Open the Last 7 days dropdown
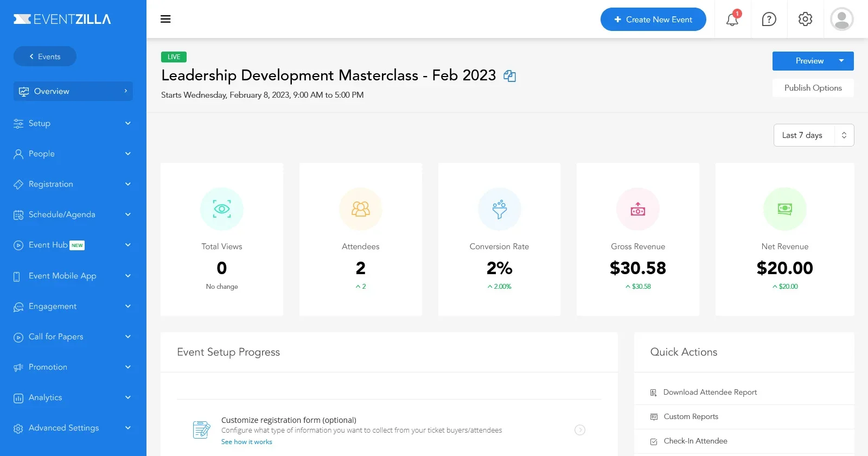 (813, 135)
